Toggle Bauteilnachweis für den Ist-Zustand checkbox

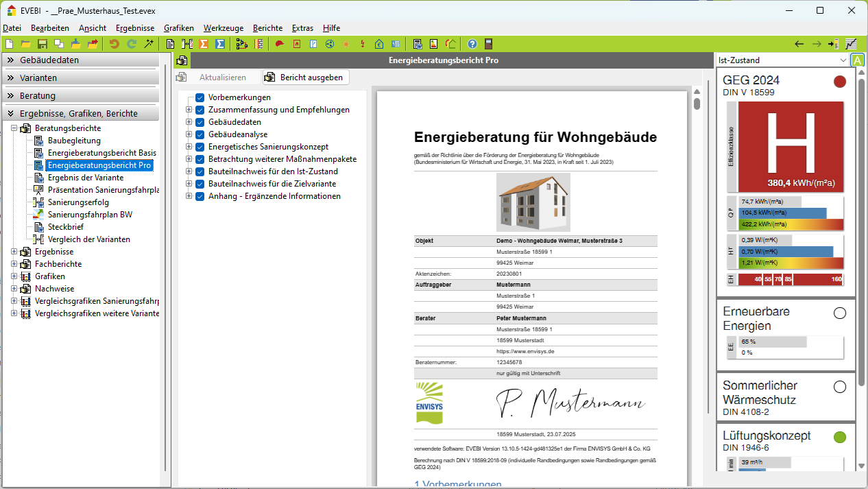coord(200,171)
